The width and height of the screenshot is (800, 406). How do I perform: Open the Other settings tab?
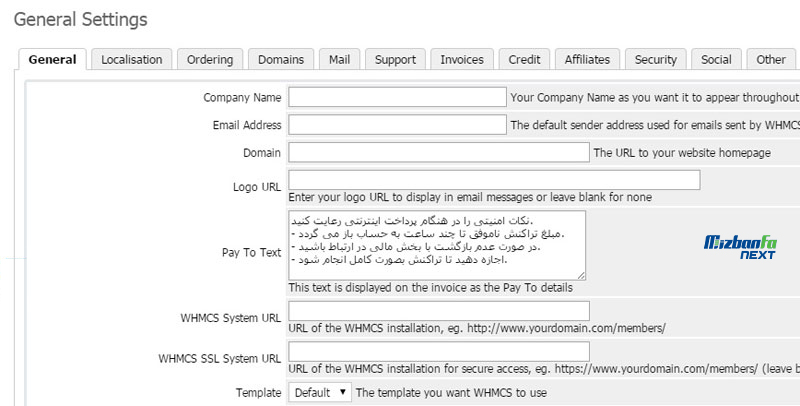tap(771, 60)
